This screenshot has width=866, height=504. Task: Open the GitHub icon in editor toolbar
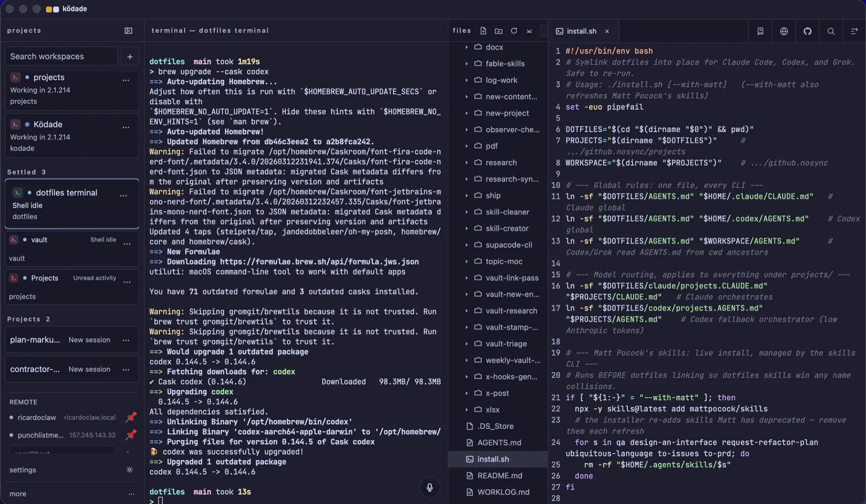807,31
